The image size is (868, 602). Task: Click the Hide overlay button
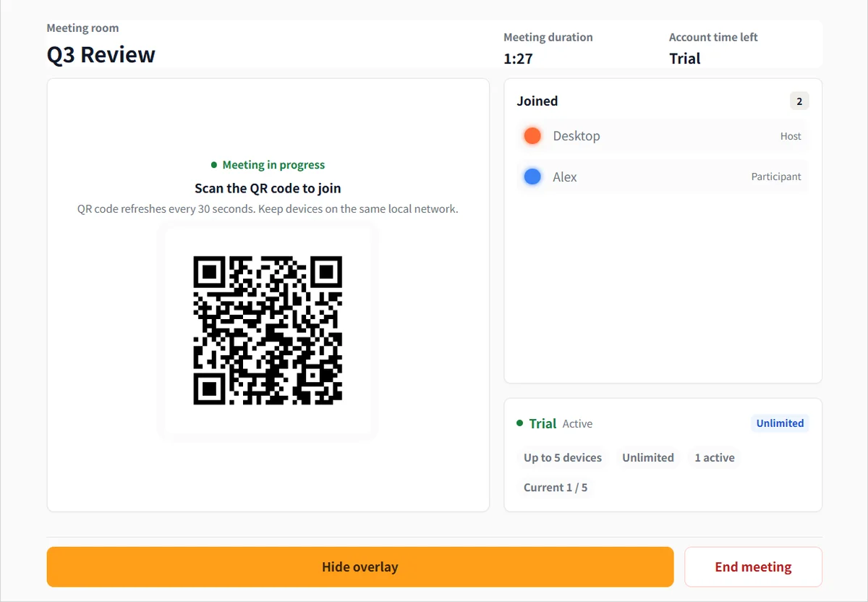coord(360,567)
